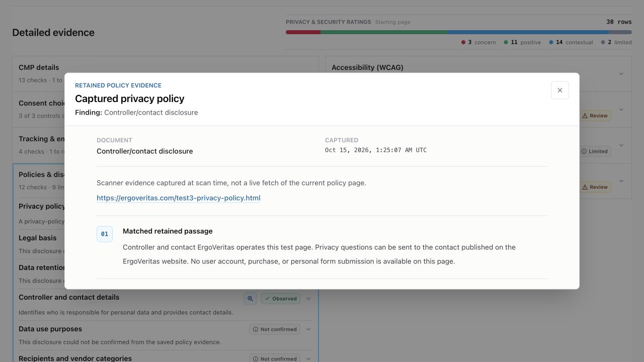Click the 01 passage number badge
The height and width of the screenshot is (362, 644).
(x=105, y=234)
